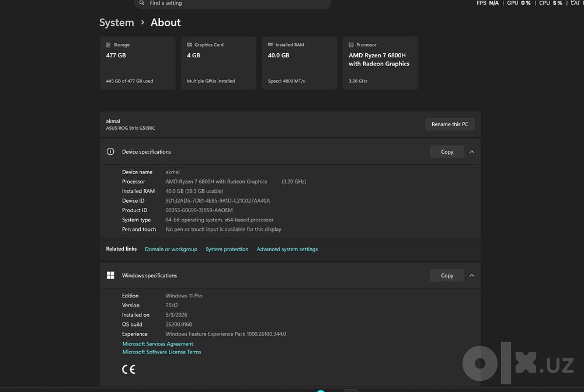Screen dimensions: 584x392
Task: Click the Speed: 4800 MT/s text
Action: tap(286, 81)
